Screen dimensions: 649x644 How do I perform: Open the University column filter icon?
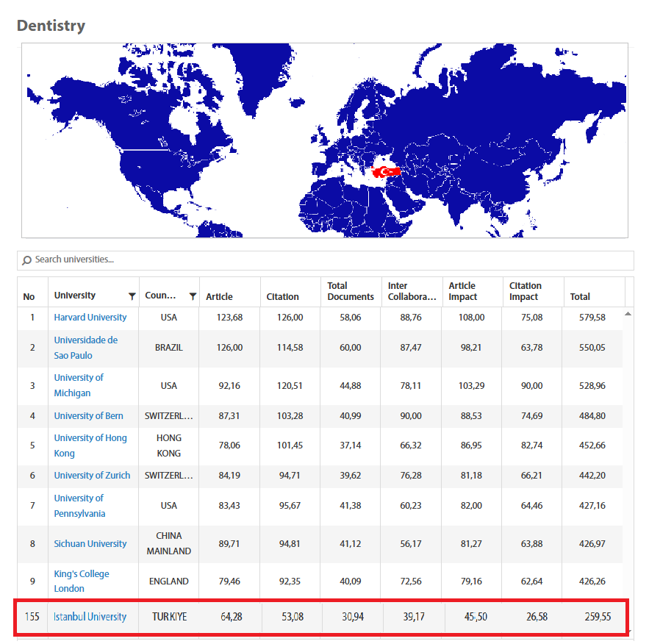[x=132, y=296]
